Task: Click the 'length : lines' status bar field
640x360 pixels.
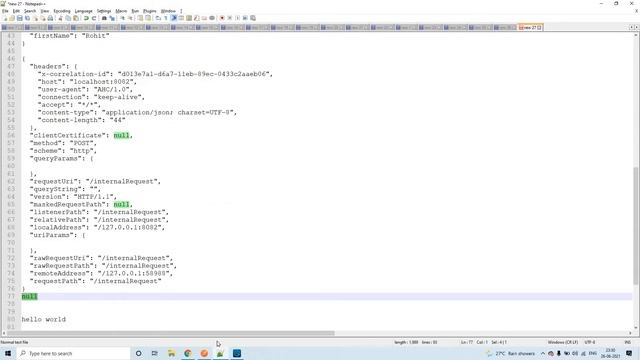Action: 416,342
